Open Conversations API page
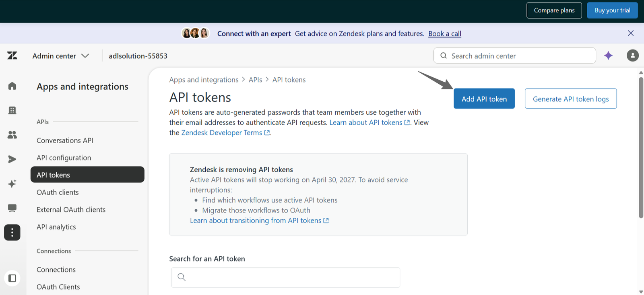Viewport: 644px width, 295px height. [65, 140]
